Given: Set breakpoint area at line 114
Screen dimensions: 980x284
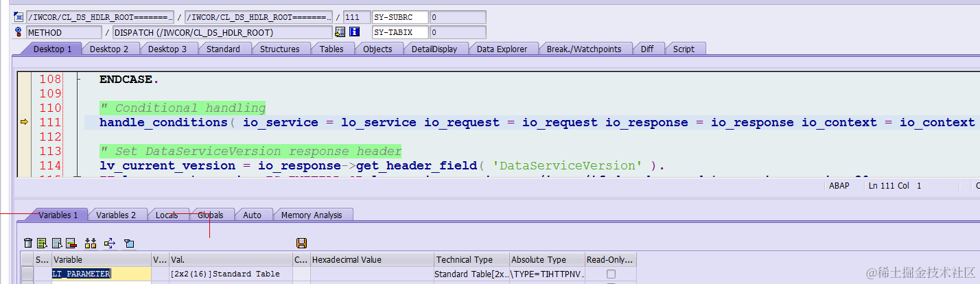Looking at the screenshot, I should (x=25, y=165).
